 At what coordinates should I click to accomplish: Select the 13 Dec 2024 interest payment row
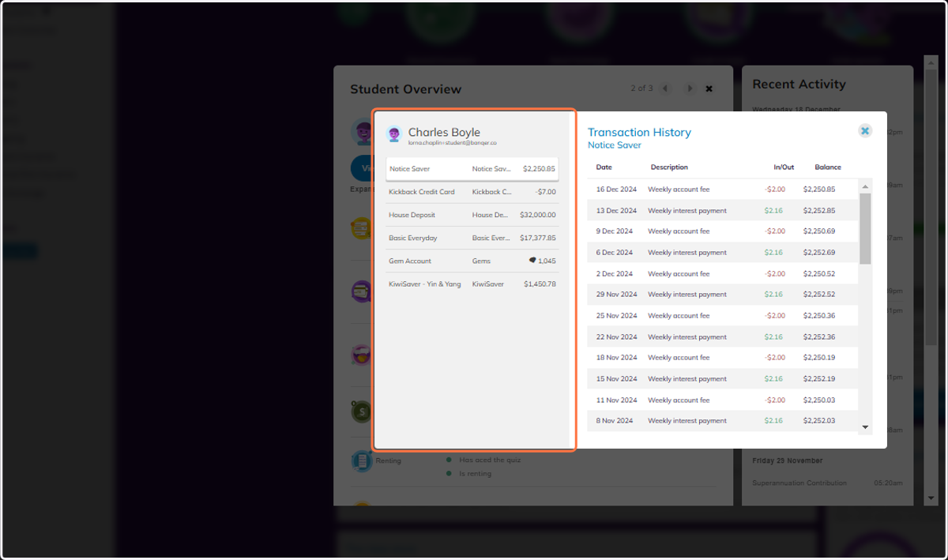click(723, 211)
